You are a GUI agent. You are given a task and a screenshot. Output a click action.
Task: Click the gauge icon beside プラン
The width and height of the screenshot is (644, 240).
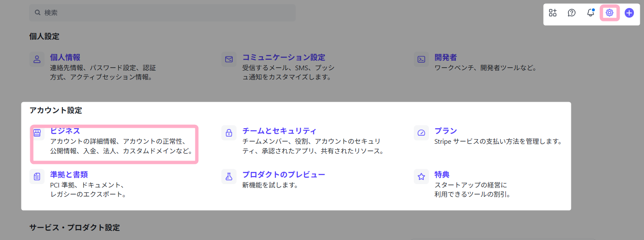pos(421,133)
